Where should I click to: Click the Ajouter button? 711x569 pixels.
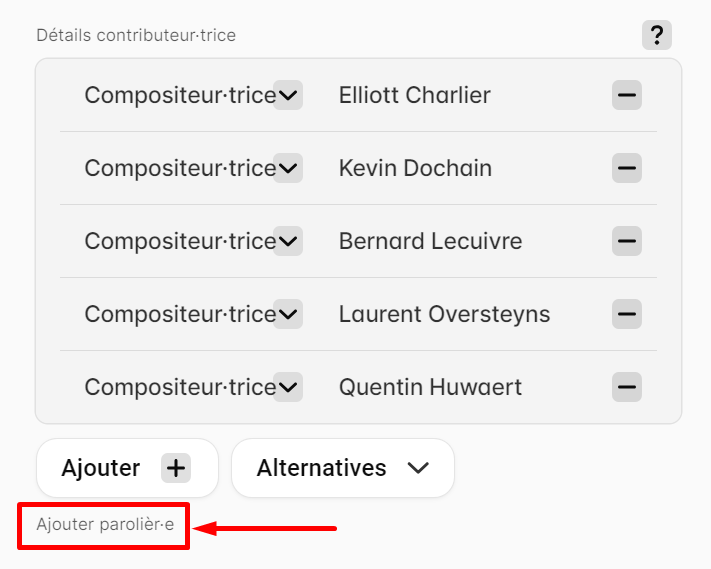127,468
